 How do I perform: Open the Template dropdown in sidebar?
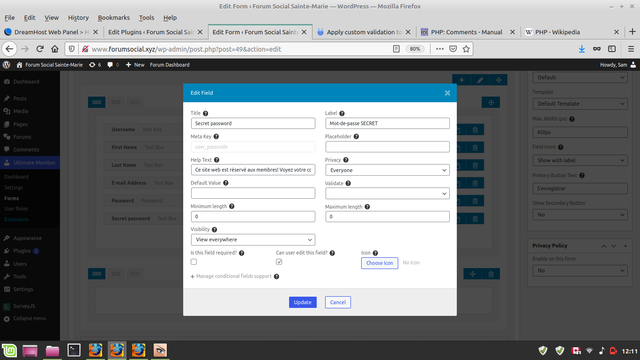click(580, 104)
